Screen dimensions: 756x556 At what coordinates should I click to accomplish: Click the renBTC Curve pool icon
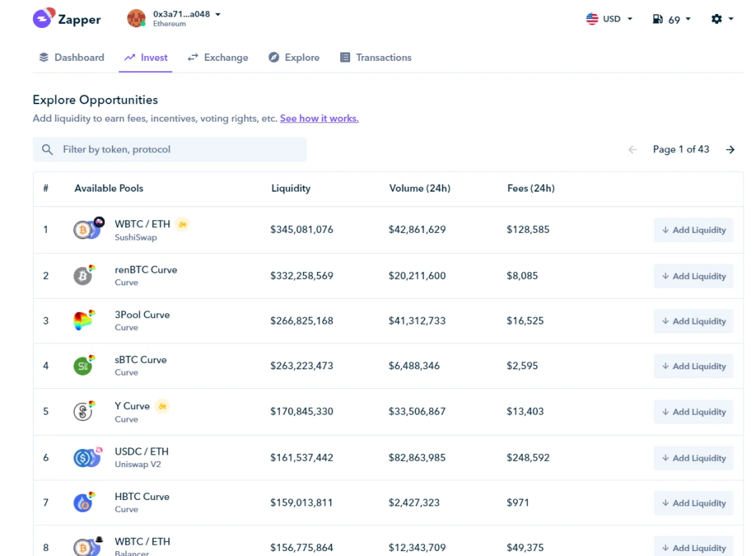83,276
